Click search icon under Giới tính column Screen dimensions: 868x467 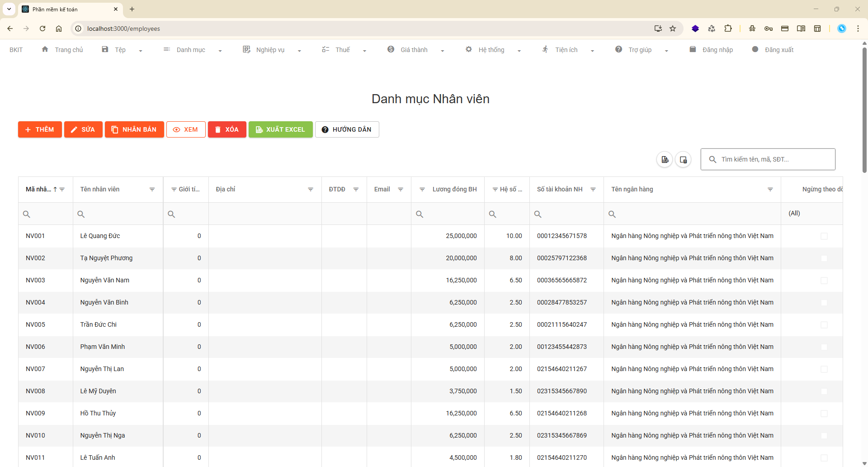(171, 214)
